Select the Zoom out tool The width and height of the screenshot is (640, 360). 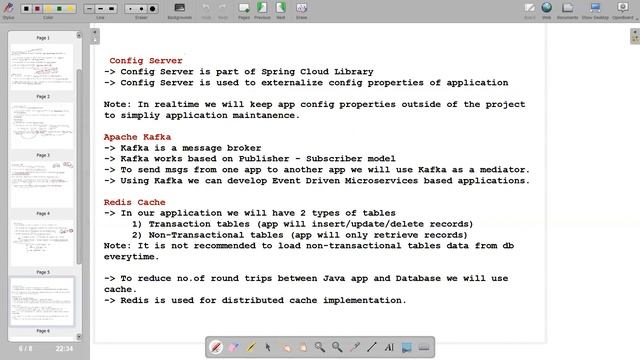coord(337,347)
